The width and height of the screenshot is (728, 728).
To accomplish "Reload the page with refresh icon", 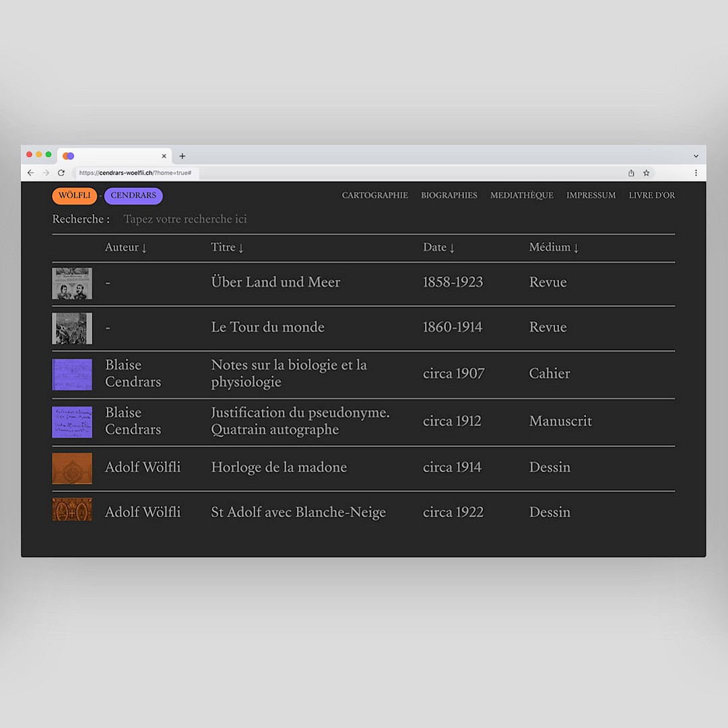I will (x=61, y=173).
